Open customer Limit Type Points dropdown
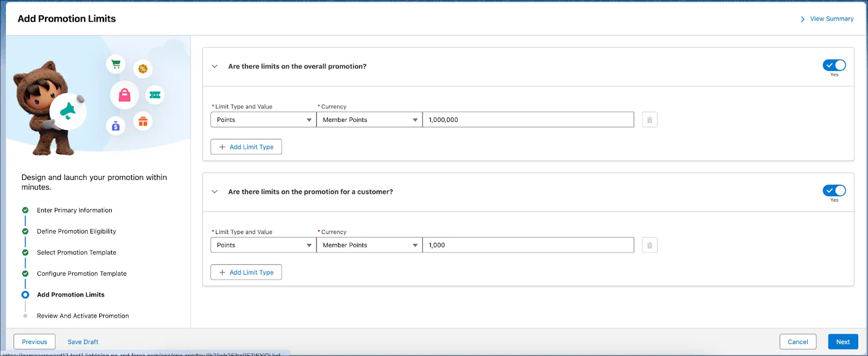 coord(263,245)
